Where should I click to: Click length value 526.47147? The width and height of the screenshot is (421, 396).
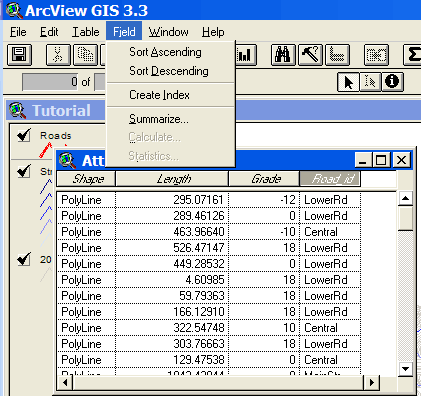click(x=199, y=248)
